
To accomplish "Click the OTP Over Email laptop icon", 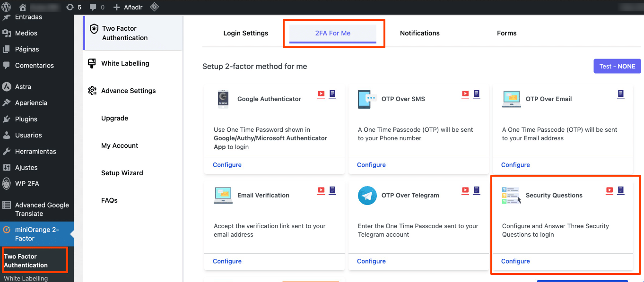I will point(512,99).
